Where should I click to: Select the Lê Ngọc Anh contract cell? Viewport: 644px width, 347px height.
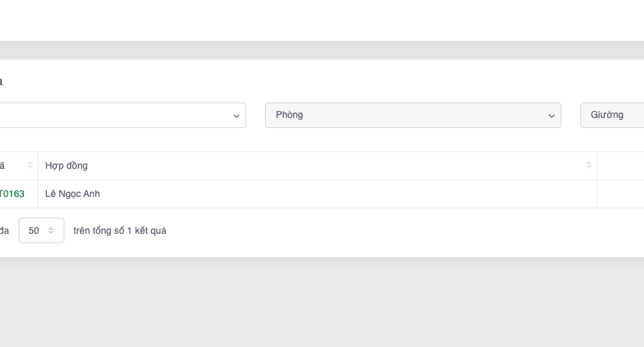pos(72,194)
